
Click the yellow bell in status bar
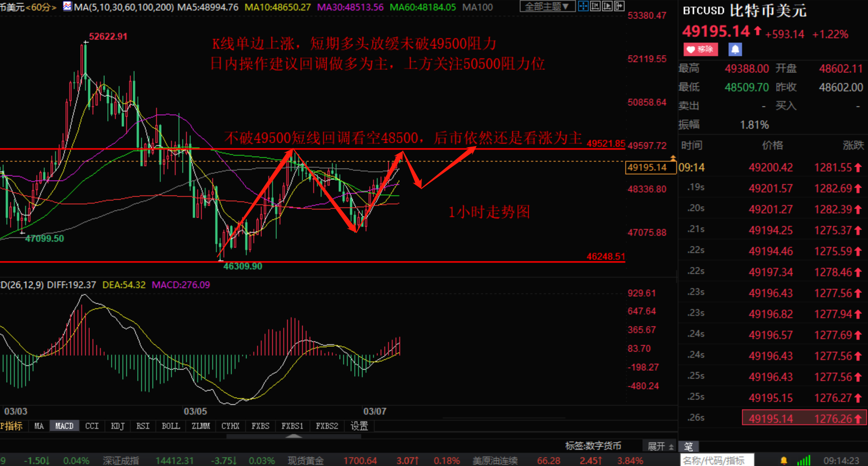[784, 460]
